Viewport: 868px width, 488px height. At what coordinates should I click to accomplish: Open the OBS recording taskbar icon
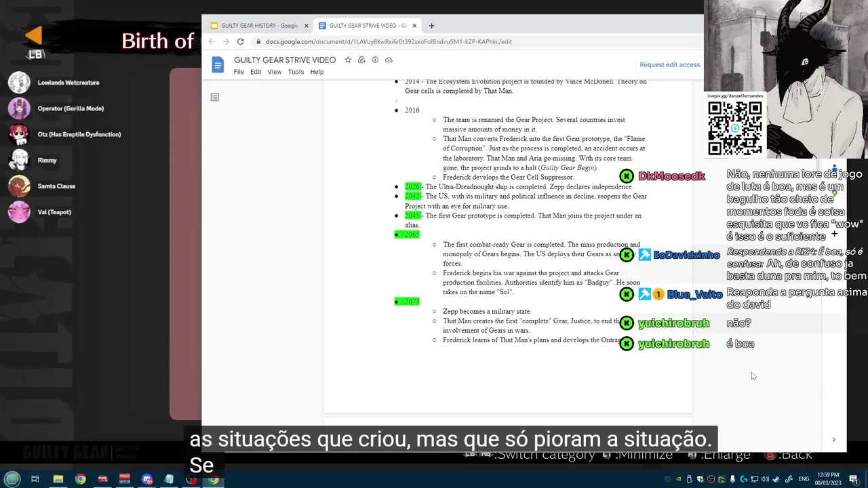click(191, 479)
